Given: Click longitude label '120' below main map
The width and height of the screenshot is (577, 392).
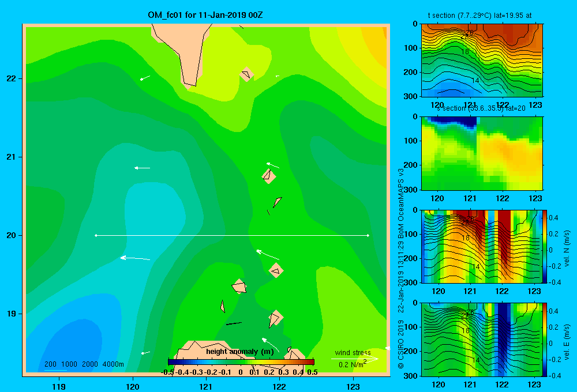Looking at the screenshot, I should tap(133, 386).
